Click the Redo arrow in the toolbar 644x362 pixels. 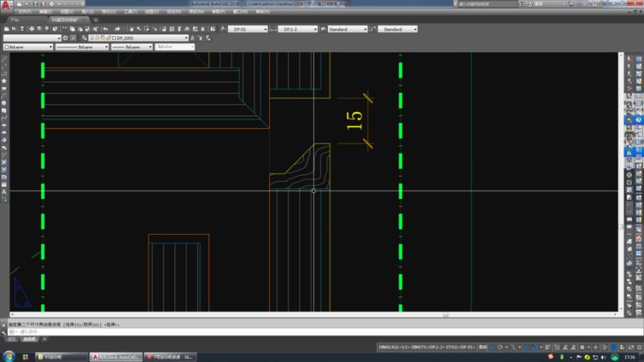click(x=117, y=29)
